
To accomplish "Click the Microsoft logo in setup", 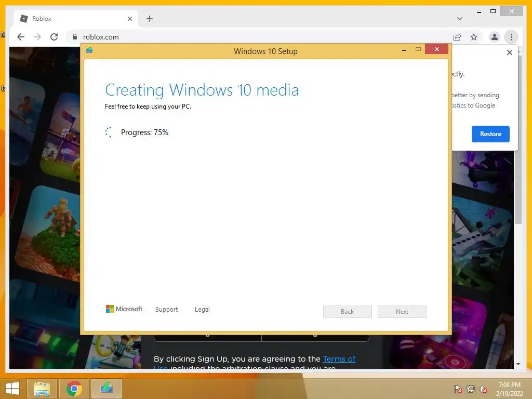I will click(x=124, y=309).
